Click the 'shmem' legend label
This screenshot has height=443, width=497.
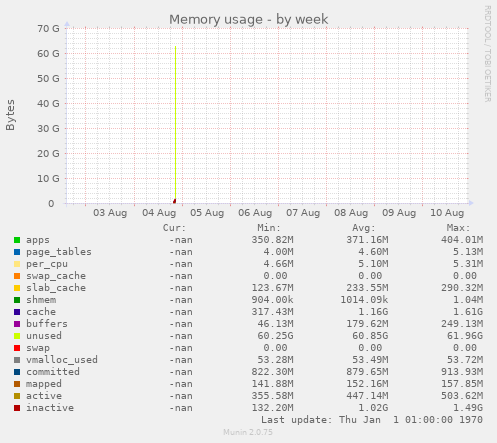tap(41, 300)
